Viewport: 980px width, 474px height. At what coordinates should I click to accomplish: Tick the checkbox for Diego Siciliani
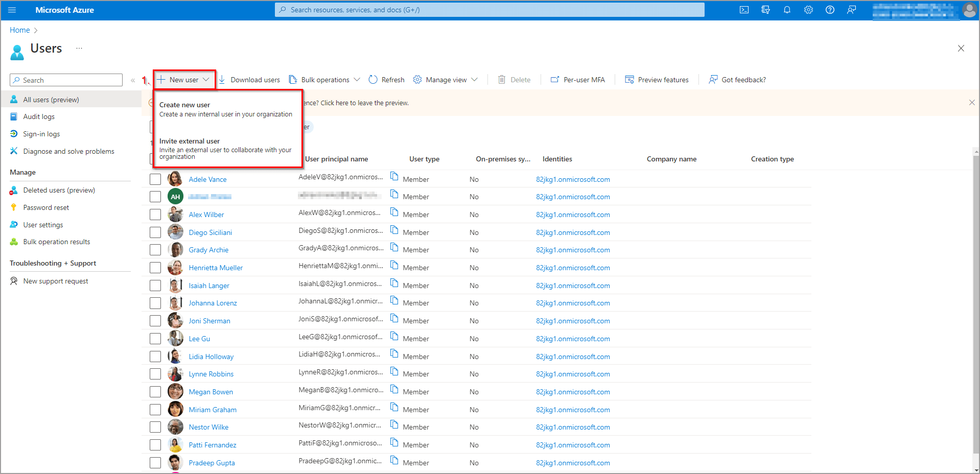coord(155,232)
